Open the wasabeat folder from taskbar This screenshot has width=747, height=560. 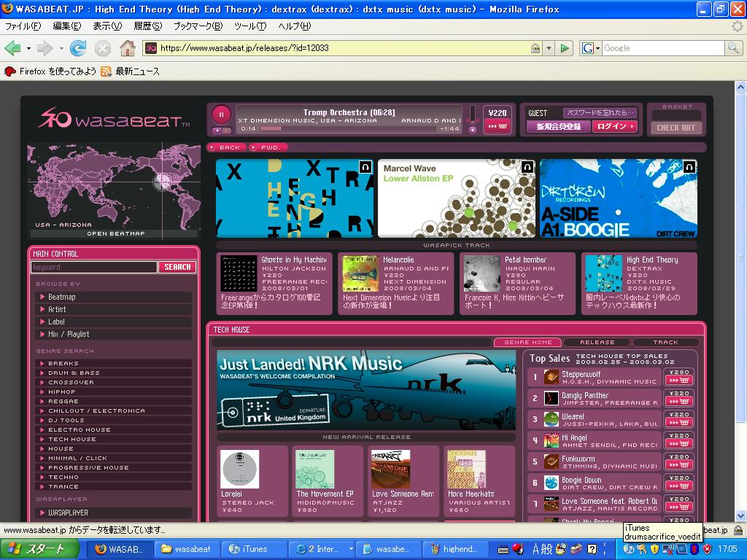pyautogui.click(x=188, y=549)
